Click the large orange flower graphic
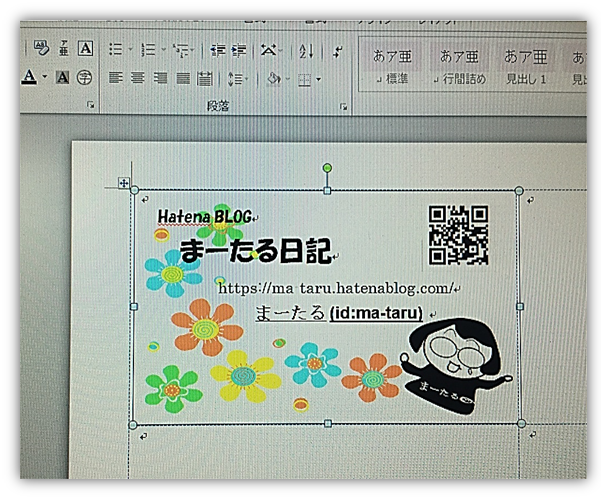This screenshot has height=504, width=601. [206, 327]
